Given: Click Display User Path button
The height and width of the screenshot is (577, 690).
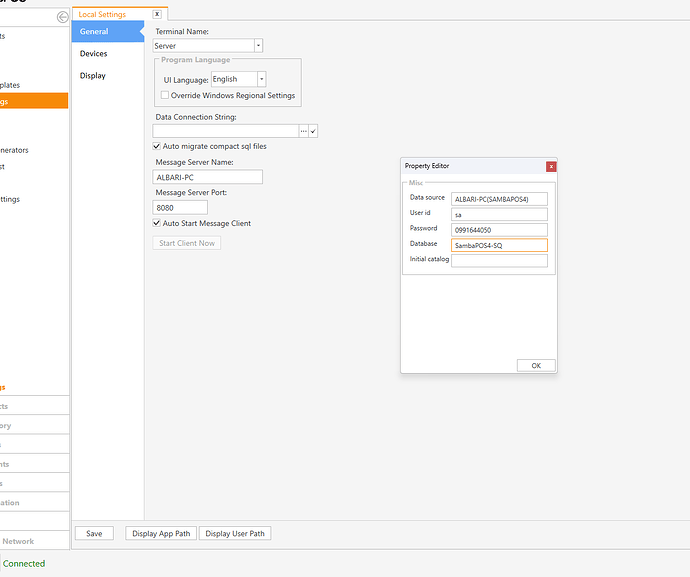Looking at the screenshot, I should tap(235, 533).
